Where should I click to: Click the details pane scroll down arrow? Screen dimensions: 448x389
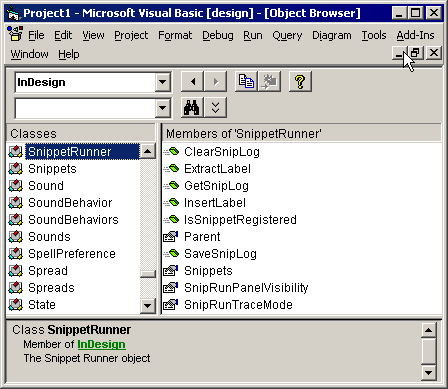tap(428, 372)
